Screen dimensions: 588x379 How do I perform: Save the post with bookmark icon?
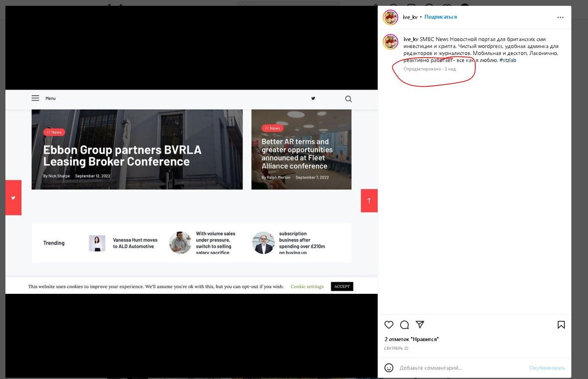[x=561, y=325]
